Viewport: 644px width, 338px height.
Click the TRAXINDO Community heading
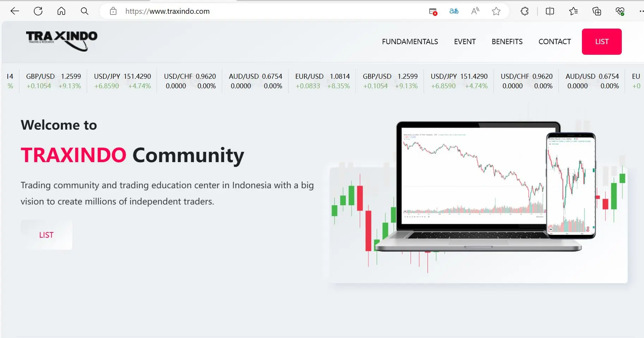pyautogui.click(x=132, y=155)
